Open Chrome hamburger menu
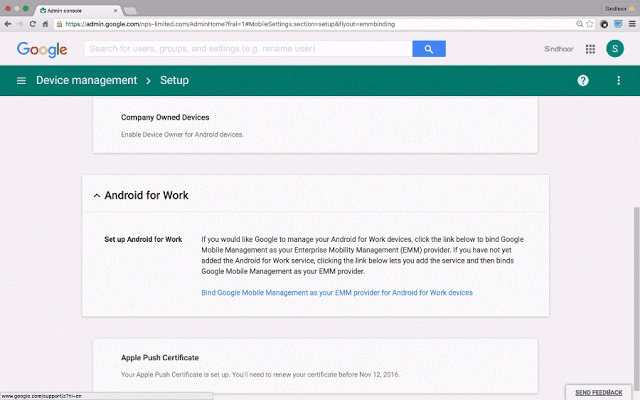 point(632,24)
